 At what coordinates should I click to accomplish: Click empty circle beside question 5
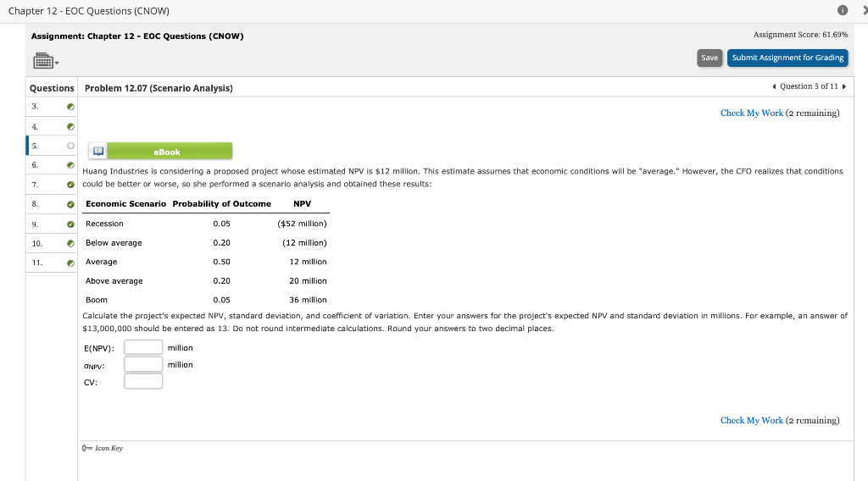(70, 146)
